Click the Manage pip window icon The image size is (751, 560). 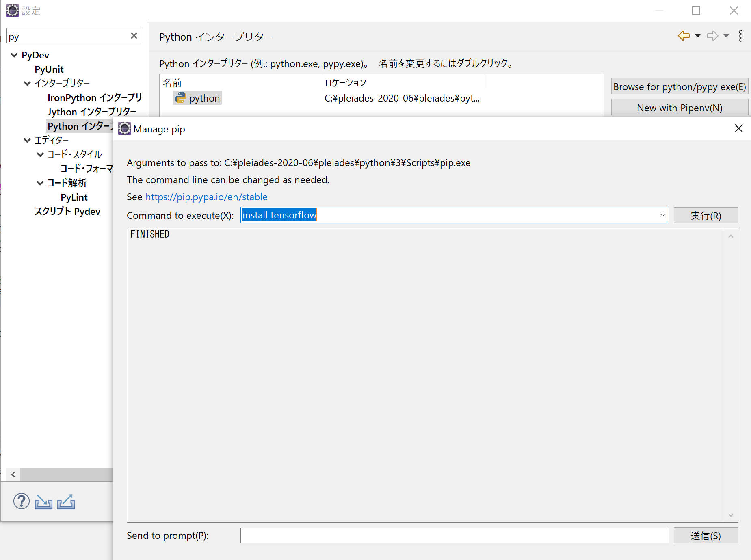125,129
